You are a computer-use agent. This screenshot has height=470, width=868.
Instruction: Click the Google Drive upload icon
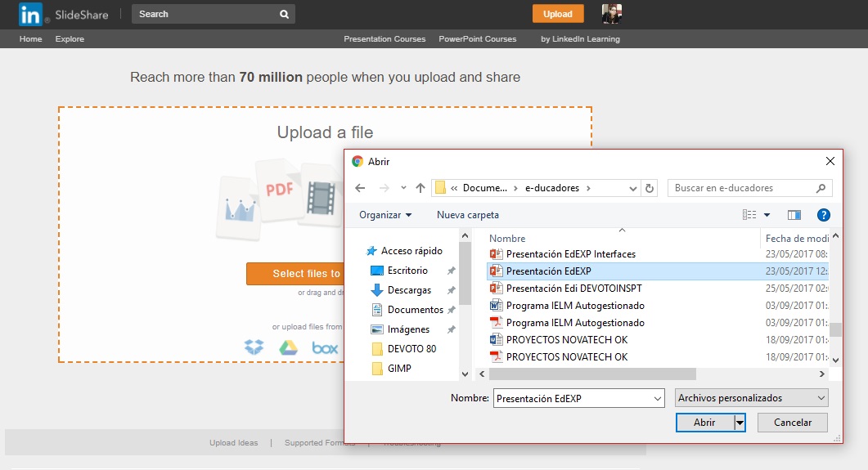[288, 347]
